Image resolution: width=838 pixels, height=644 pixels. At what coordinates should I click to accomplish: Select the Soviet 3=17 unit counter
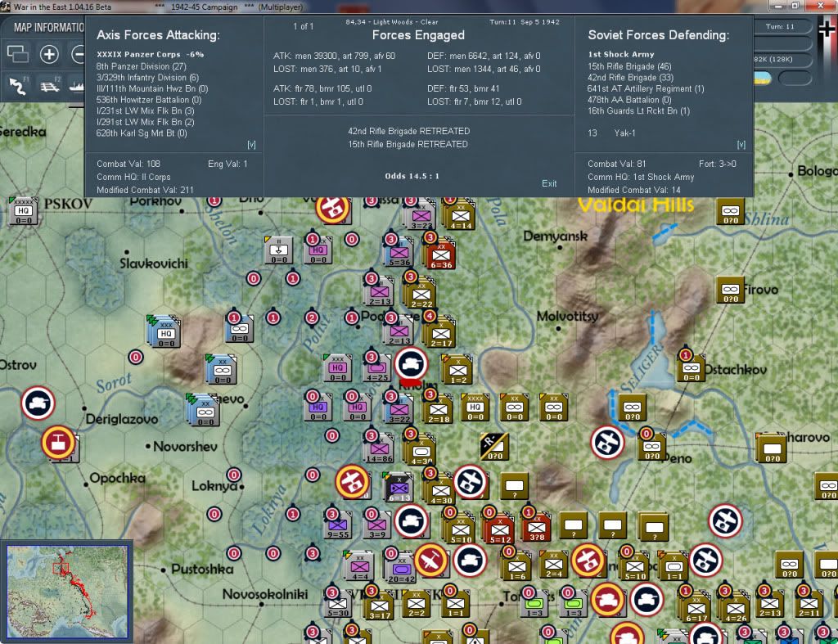coord(380,606)
